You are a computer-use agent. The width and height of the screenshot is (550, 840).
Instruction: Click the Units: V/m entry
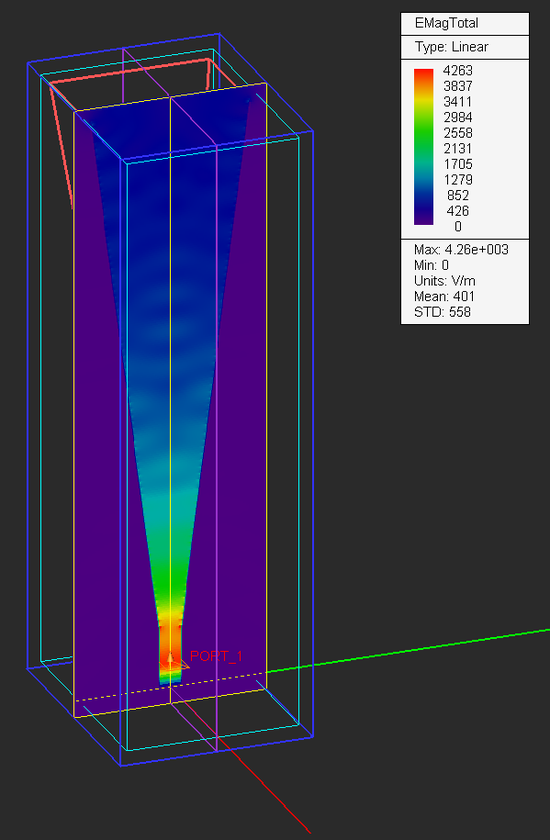(x=444, y=280)
